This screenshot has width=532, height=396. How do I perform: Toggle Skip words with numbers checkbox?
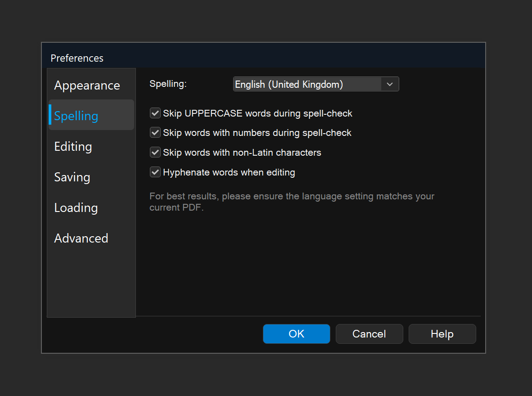(x=155, y=133)
